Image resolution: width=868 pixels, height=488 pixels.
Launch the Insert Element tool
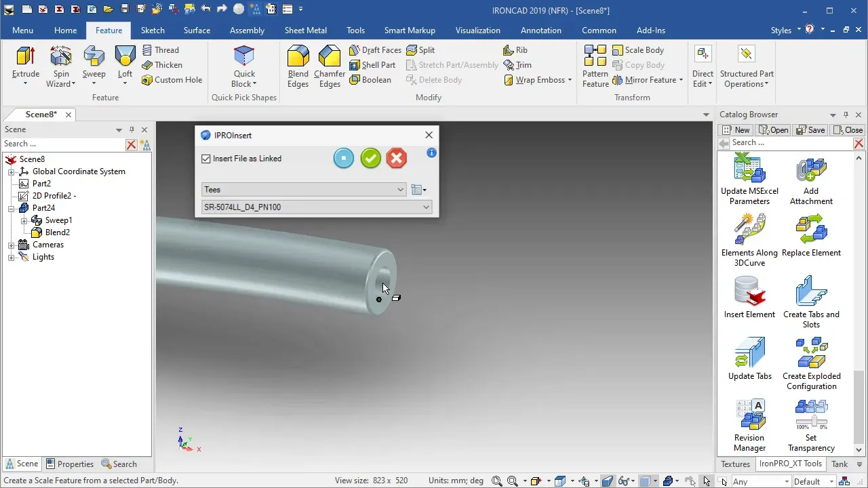click(x=749, y=298)
